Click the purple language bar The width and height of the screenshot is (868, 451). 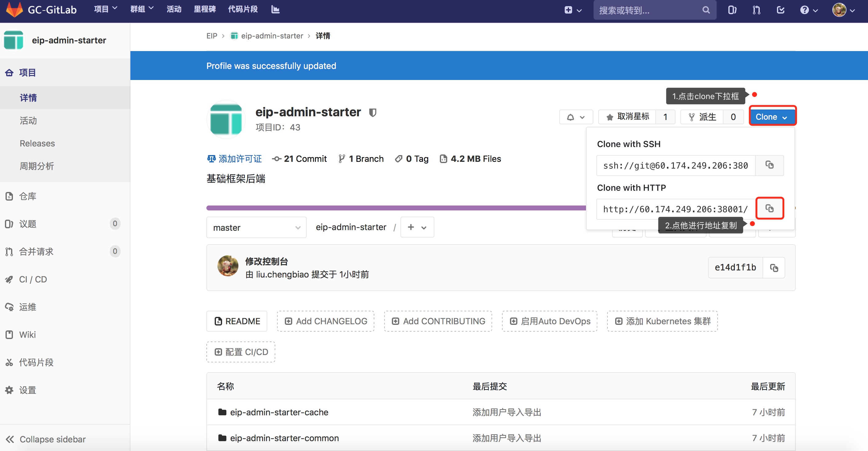[394, 208]
